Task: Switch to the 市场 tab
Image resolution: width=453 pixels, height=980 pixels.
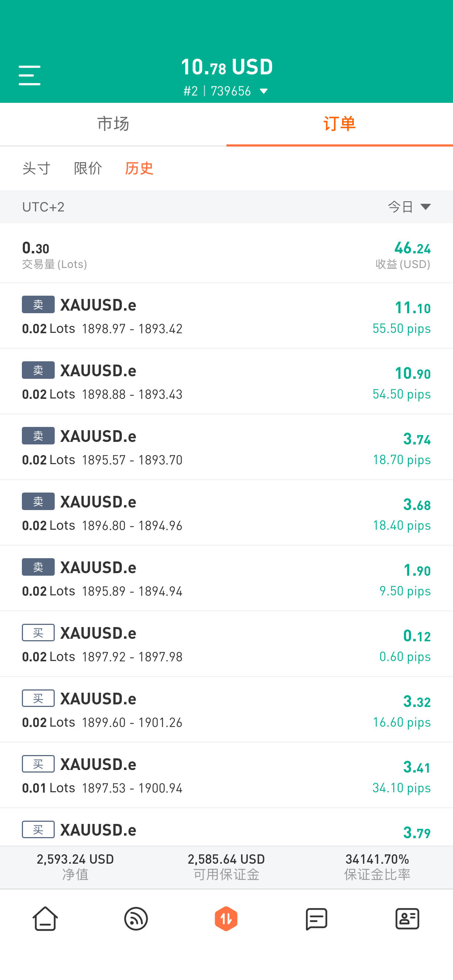Action: coord(113,124)
